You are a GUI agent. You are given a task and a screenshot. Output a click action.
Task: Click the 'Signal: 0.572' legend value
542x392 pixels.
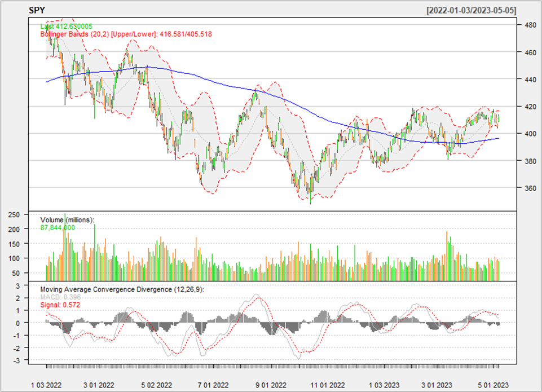tap(60, 305)
